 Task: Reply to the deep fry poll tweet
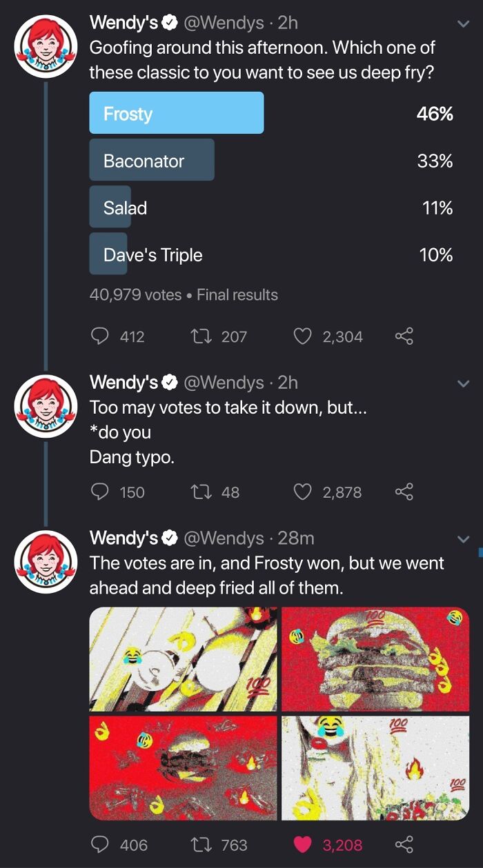coord(101,336)
